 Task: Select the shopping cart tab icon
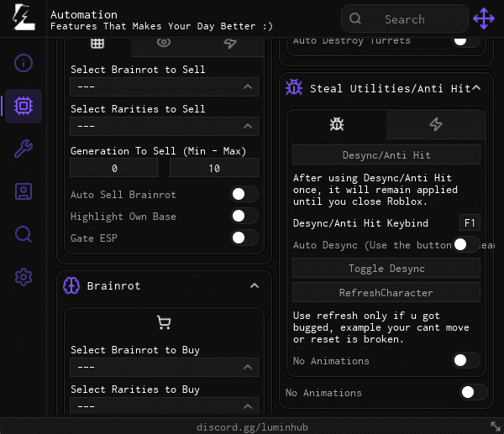click(164, 322)
